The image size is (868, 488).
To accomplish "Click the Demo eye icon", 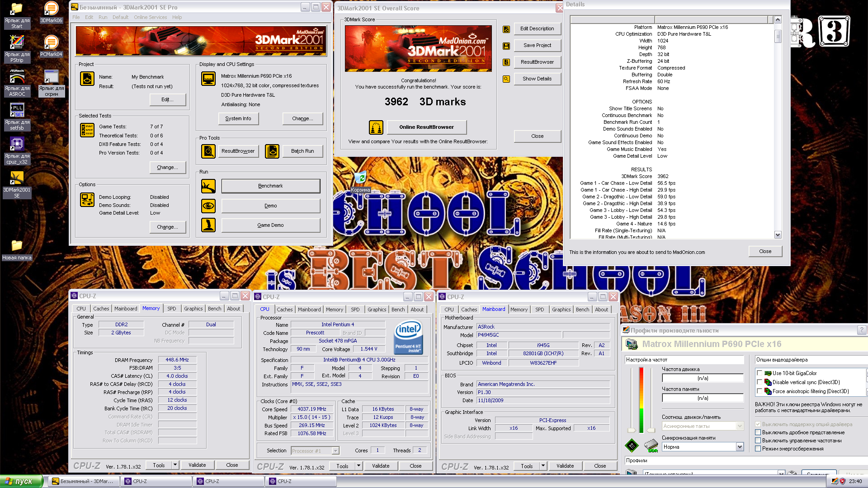I will [x=208, y=206].
